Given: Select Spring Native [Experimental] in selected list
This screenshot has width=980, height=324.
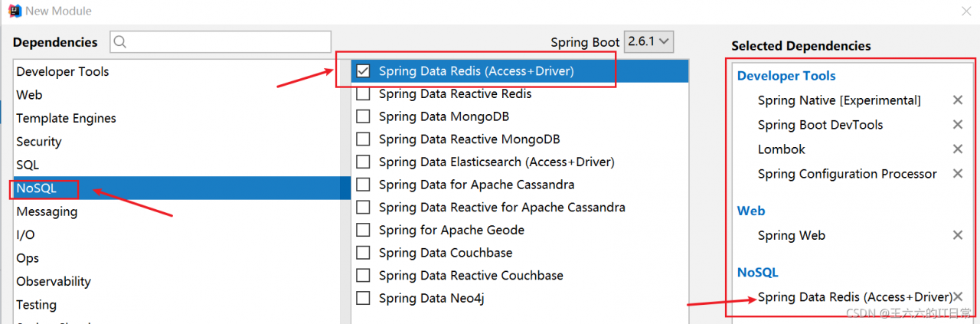Looking at the screenshot, I should point(839,100).
